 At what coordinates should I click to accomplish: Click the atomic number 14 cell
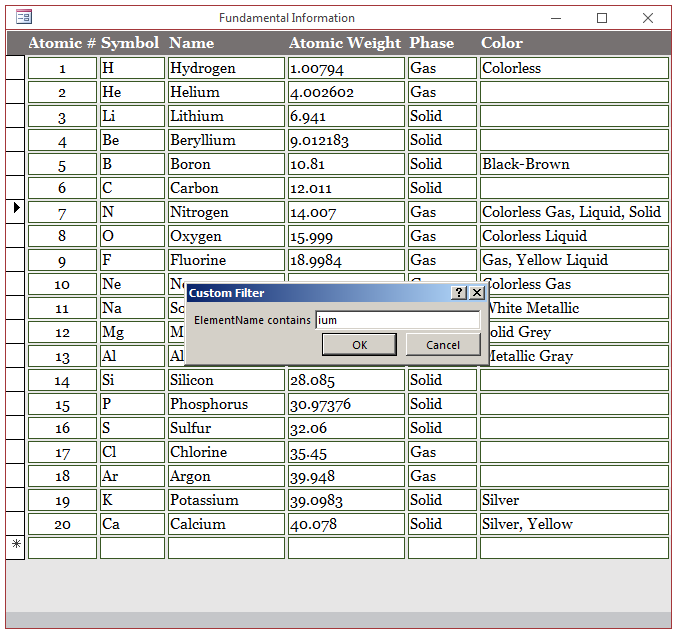tap(63, 380)
